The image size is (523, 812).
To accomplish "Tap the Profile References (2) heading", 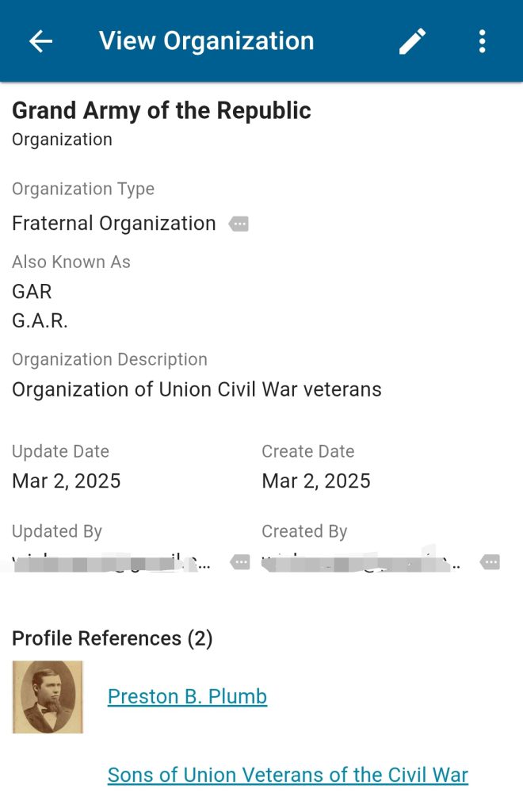I will 113,638.
